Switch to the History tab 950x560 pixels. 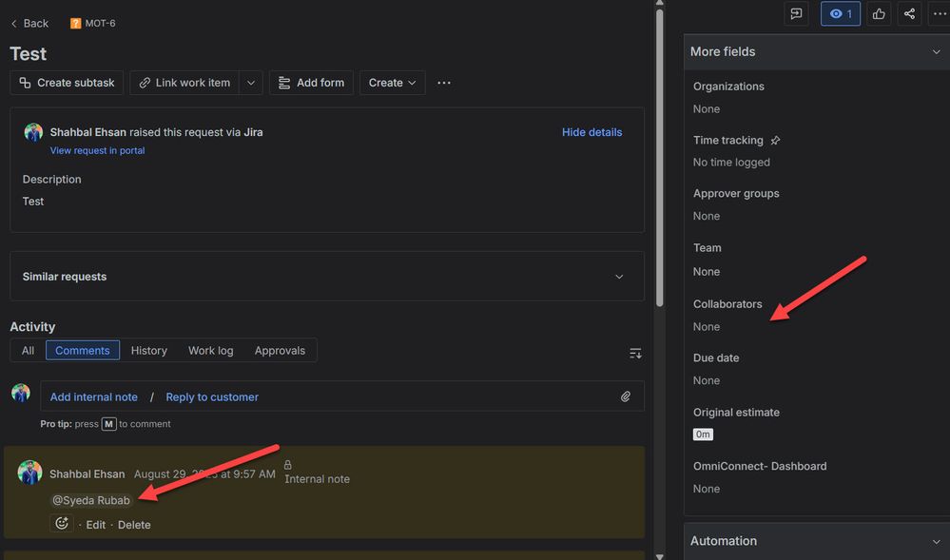148,351
